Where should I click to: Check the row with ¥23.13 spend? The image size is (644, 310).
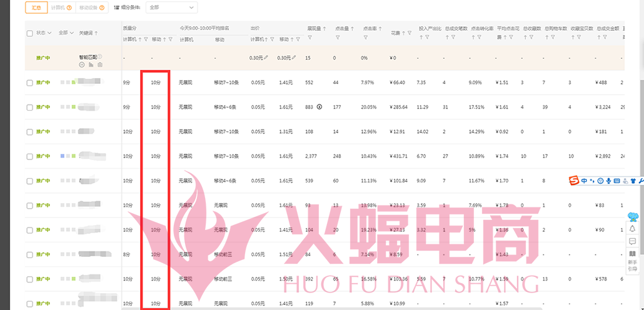coord(29,206)
